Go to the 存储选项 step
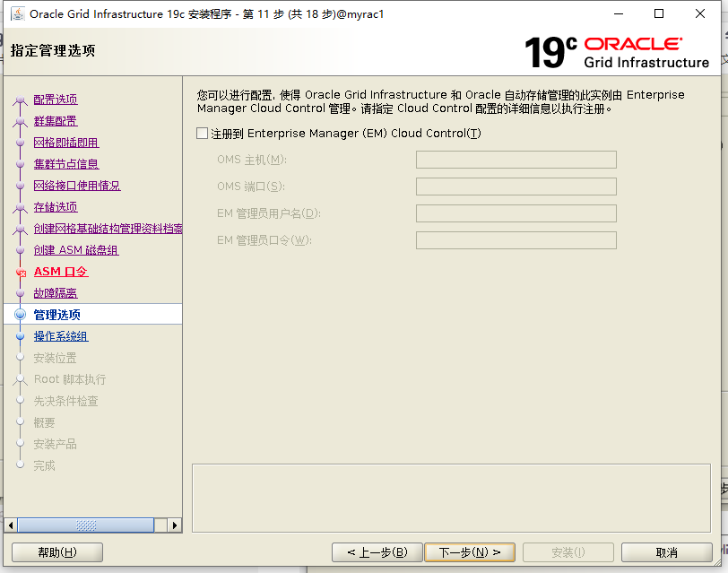728x573 pixels. [56, 207]
